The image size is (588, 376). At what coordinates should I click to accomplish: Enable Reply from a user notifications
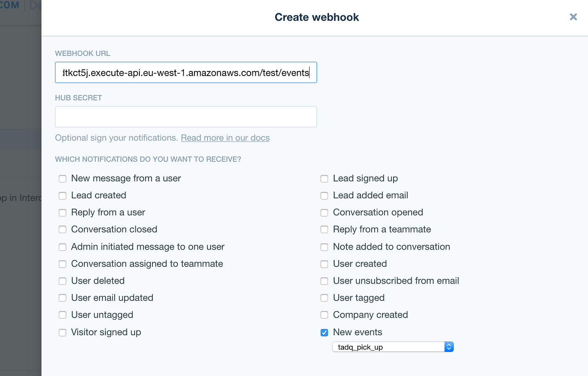click(62, 213)
